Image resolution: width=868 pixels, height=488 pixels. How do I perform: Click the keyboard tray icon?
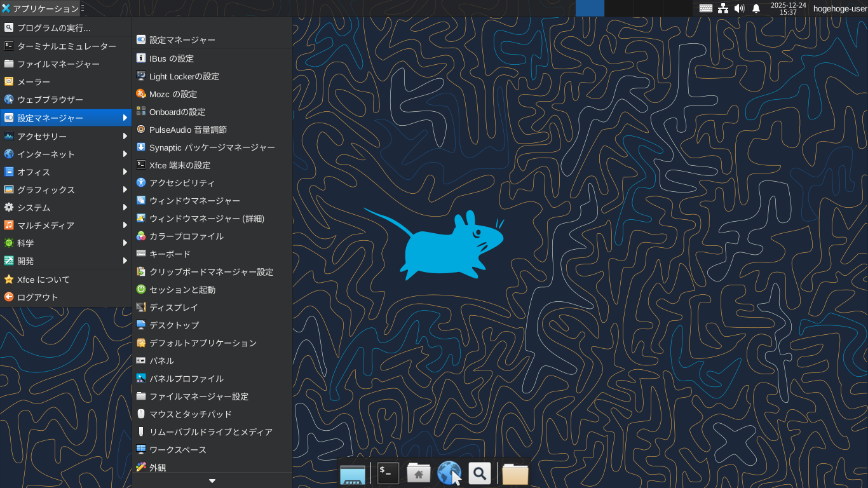point(706,8)
